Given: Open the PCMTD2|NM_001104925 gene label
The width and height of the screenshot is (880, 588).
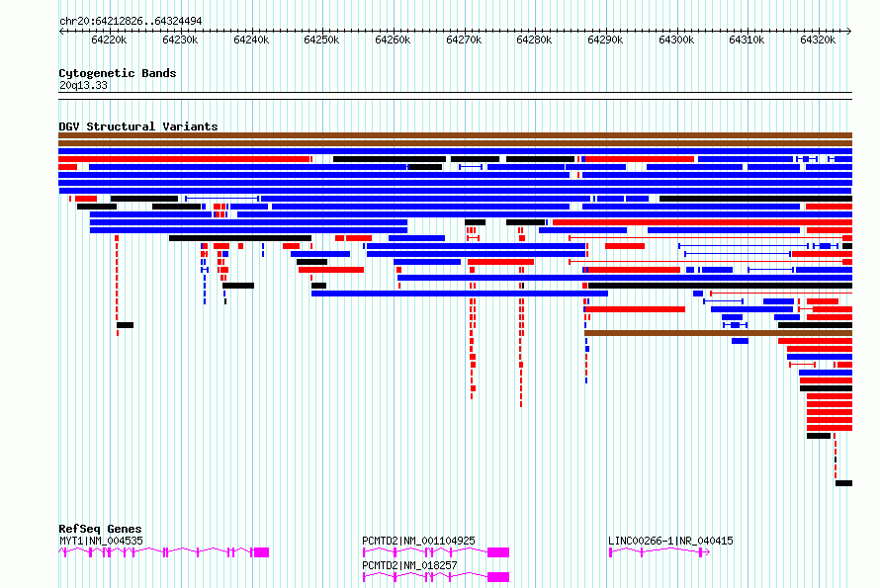Looking at the screenshot, I should coord(418,541).
